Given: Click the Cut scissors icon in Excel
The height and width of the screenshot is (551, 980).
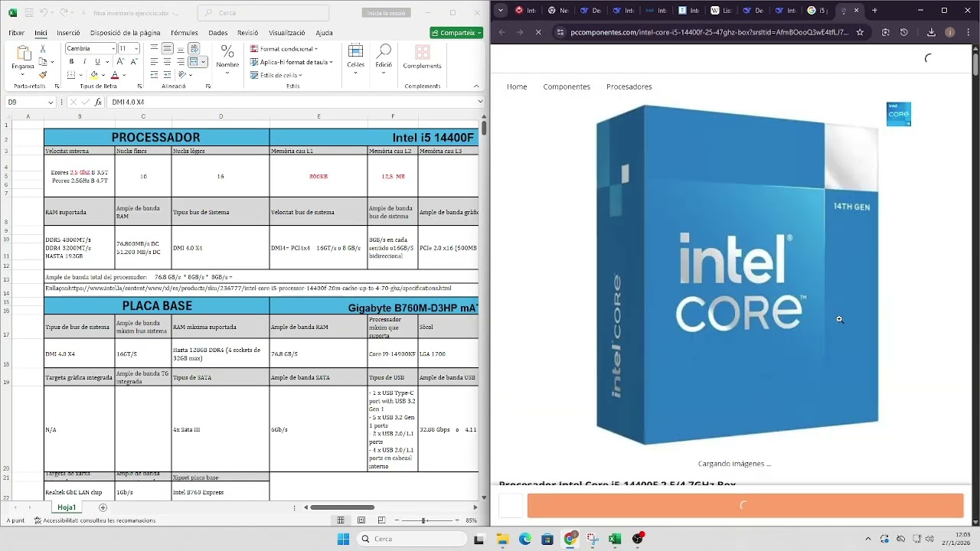Looking at the screenshot, I should coord(43,48).
